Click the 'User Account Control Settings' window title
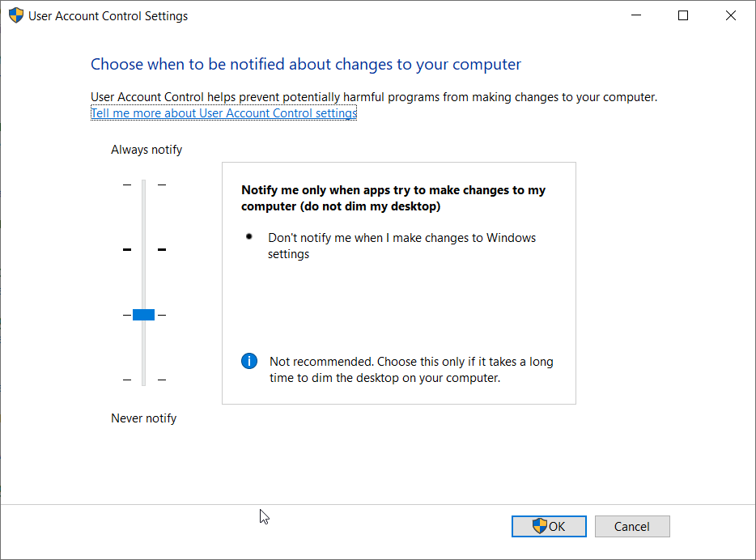This screenshot has width=756, height=560. coord(108,16)
